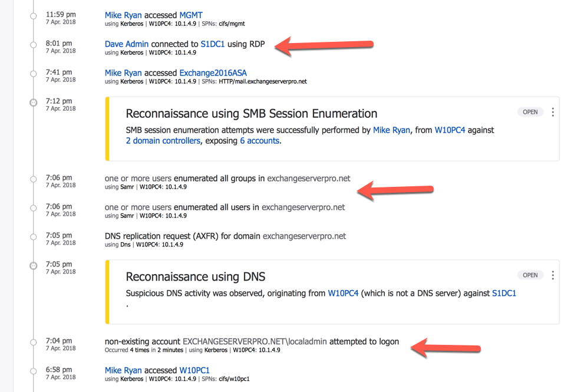Click the timeline dot beside the 11:59 pm event
Screen dimensions: 574x392
tap(34, 15)
